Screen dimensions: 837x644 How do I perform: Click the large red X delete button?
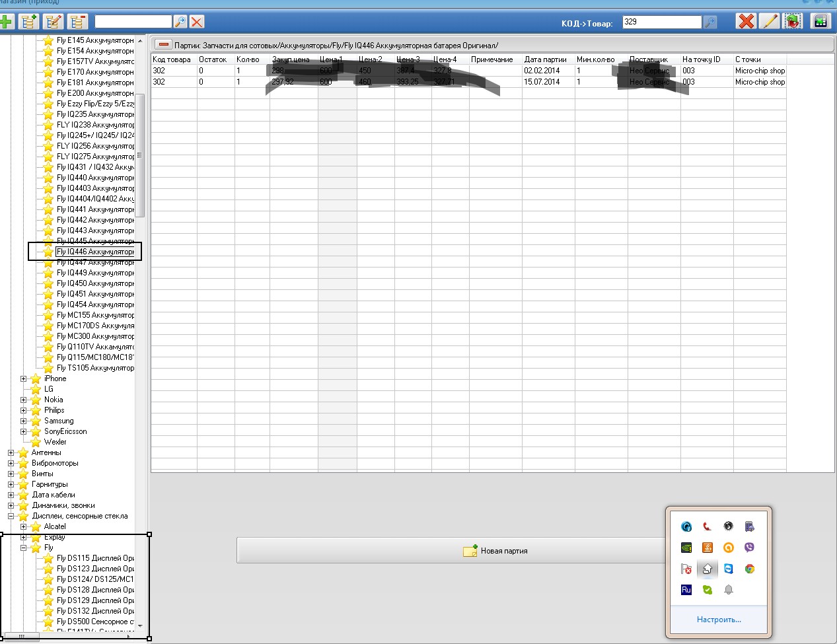coord(746,21)
